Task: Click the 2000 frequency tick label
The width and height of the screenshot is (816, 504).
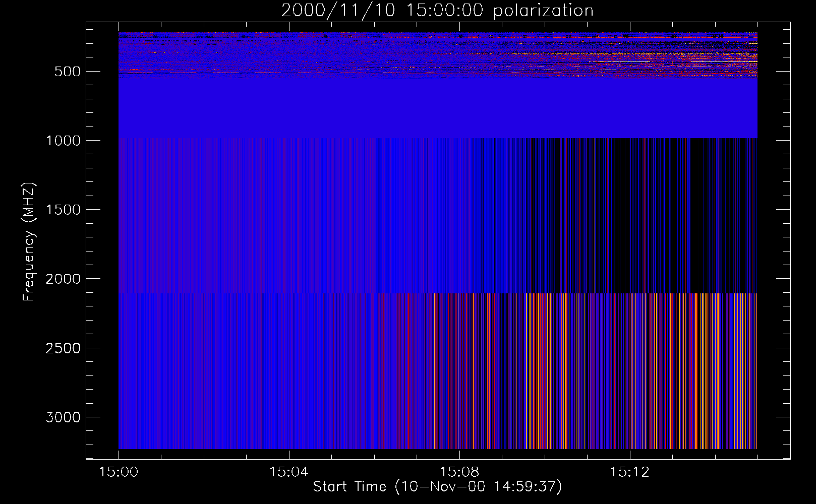Action: click(x=63, y=279)
